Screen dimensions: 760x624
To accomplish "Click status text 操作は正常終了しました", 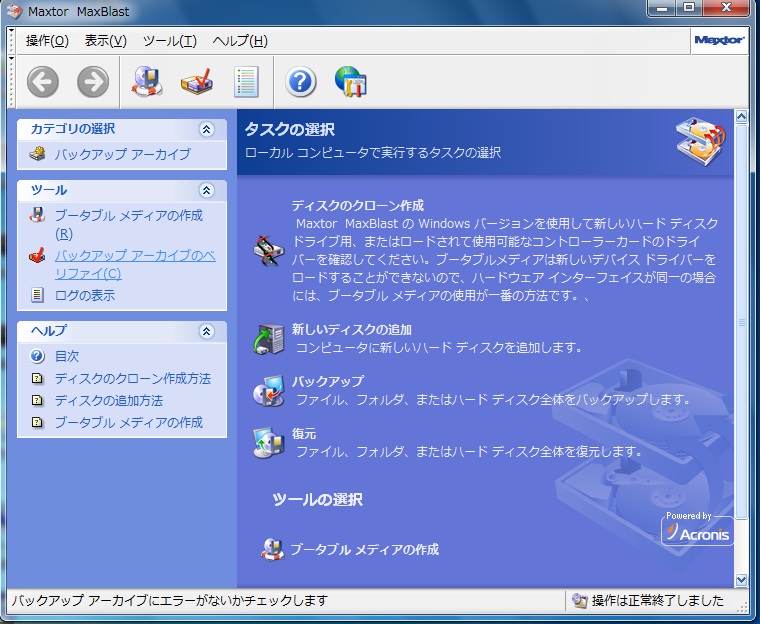I will 658,601.
